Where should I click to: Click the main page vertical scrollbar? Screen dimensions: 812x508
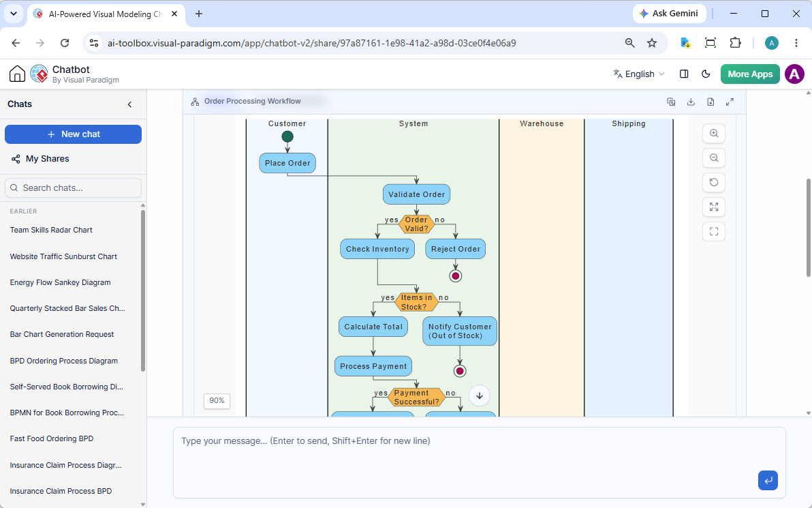(x=809, y=228)
